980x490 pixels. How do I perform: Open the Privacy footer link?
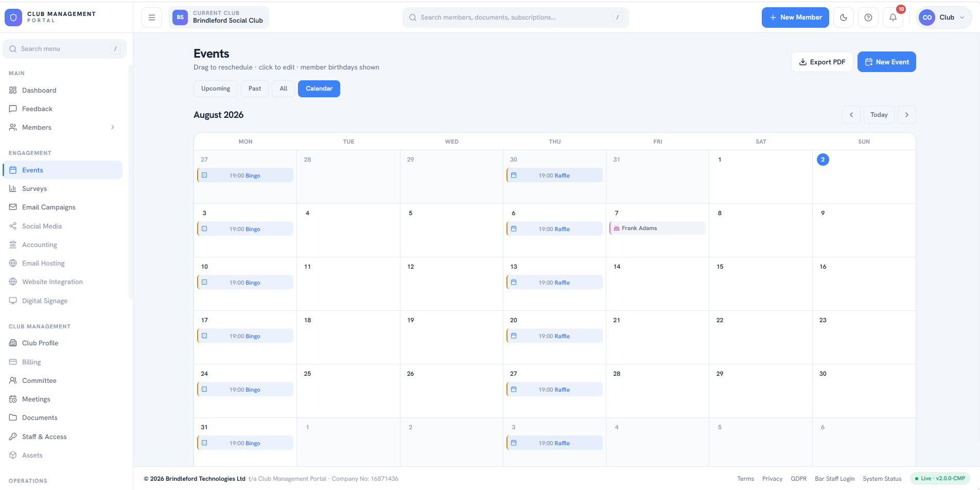coord(772,479)
